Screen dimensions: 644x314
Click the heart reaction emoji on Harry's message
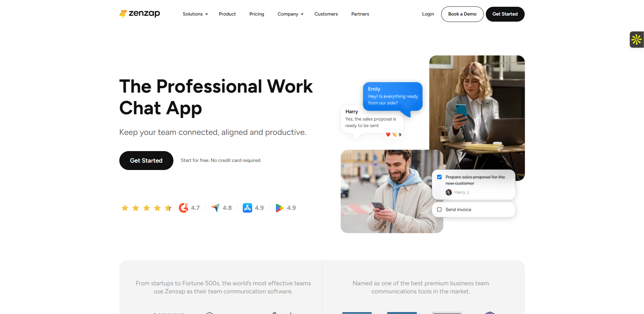pos(388,135)
